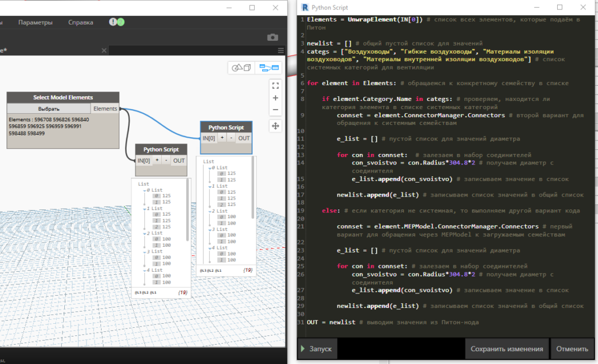Image resolution: width=598 pixels, height=364 pixels.
Task: Collapse '3 List' in blue-highlighted node's preview
Action: 210,230
